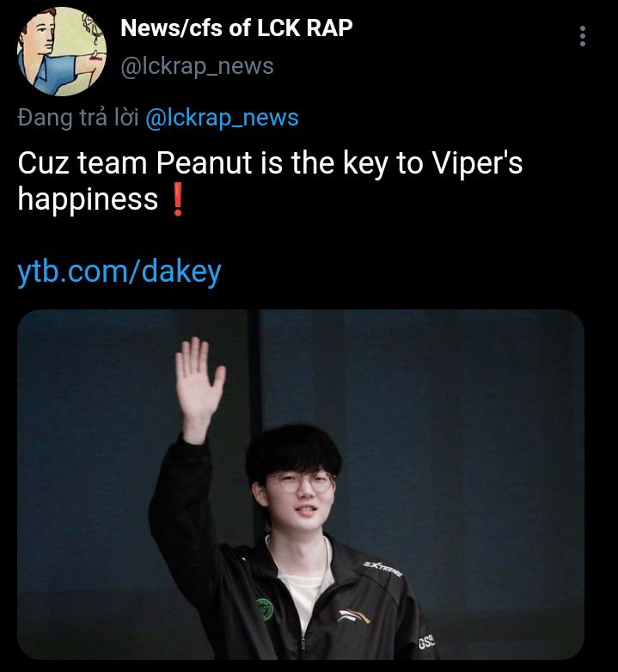Screen dimensions: 618x672
Task: Click the Li-Ning swoosh logo on jacket
Action: pyautogui.click(x=353, y=616)
